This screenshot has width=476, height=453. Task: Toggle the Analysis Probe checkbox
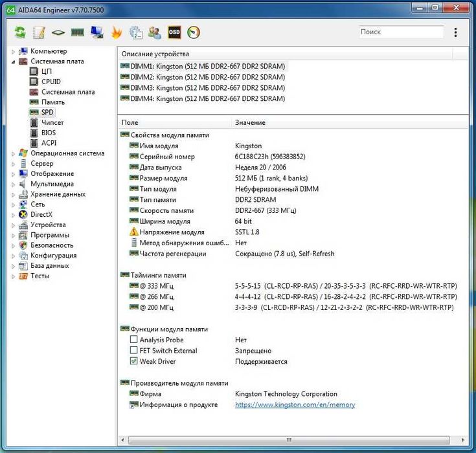tap(133, 340)
